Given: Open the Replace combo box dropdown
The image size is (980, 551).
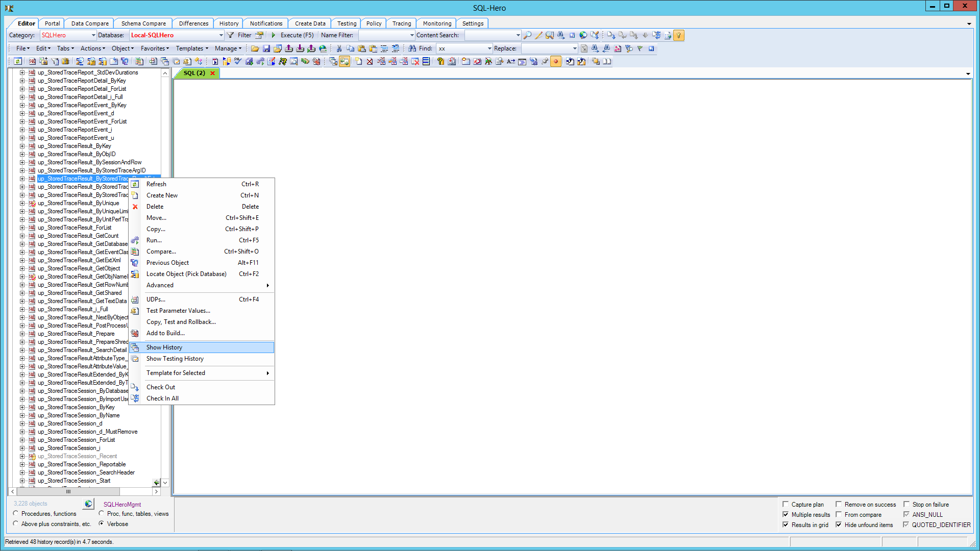Looking at the screenshot, I should pos(575,48).
